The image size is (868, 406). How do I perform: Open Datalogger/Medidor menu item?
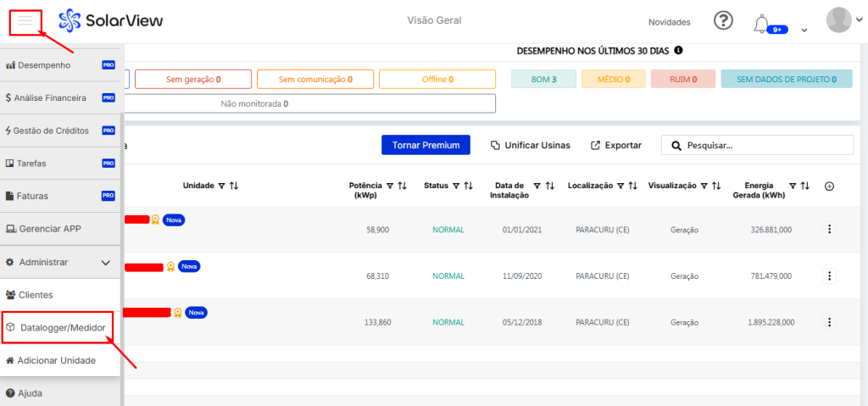click(x=63, y=327)
